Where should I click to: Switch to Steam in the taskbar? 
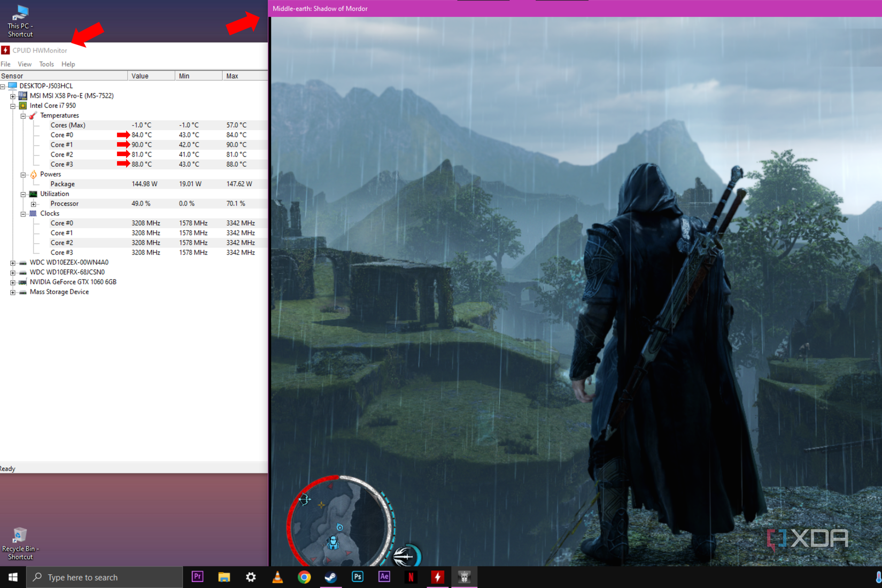[331, 577]
